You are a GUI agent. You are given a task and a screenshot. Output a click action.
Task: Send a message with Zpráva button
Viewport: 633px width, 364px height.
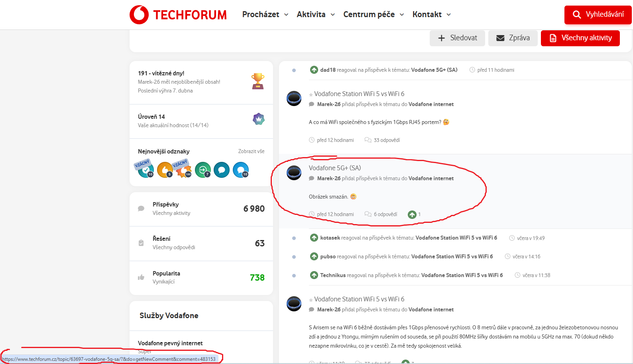513,38
